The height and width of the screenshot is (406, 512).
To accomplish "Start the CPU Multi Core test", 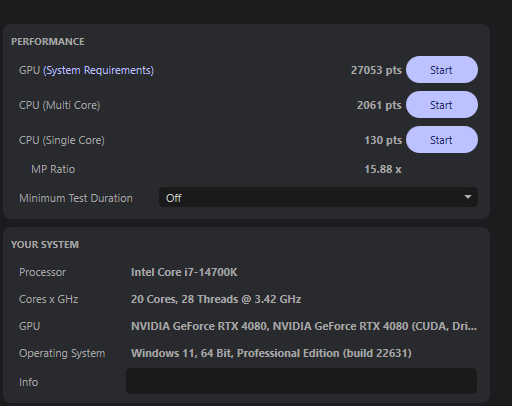I will point(442,105).
